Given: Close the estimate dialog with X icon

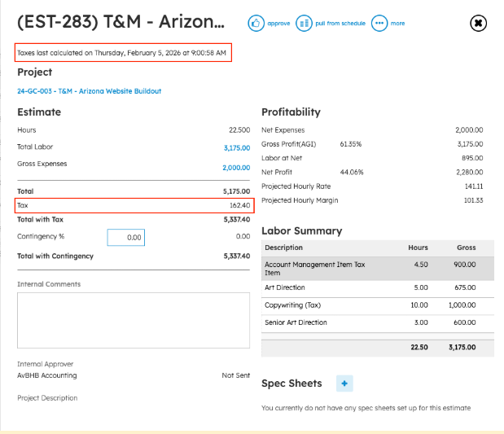Looking at the screenshot, I should [x=478, y=23].
